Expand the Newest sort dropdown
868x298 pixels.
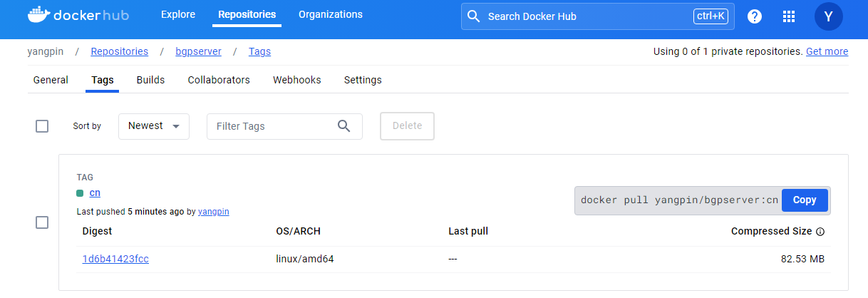[x=154, y=126]
